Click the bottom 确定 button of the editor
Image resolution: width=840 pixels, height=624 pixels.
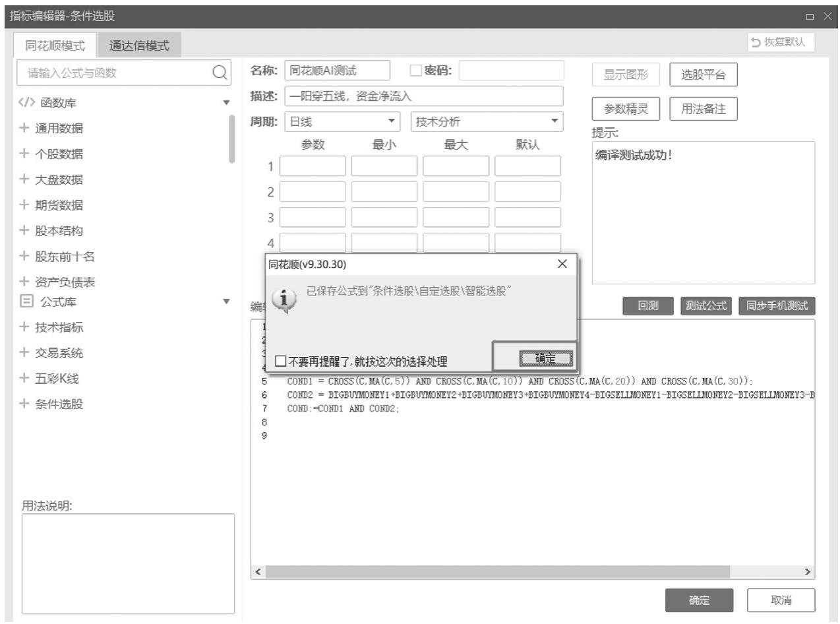coord(699,600)
